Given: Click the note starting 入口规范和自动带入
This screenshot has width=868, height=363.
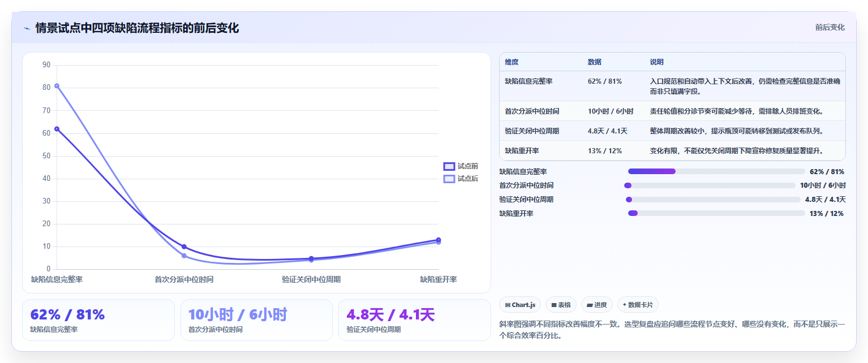Looking at the screenshot, I should click(x=745, y=87).
